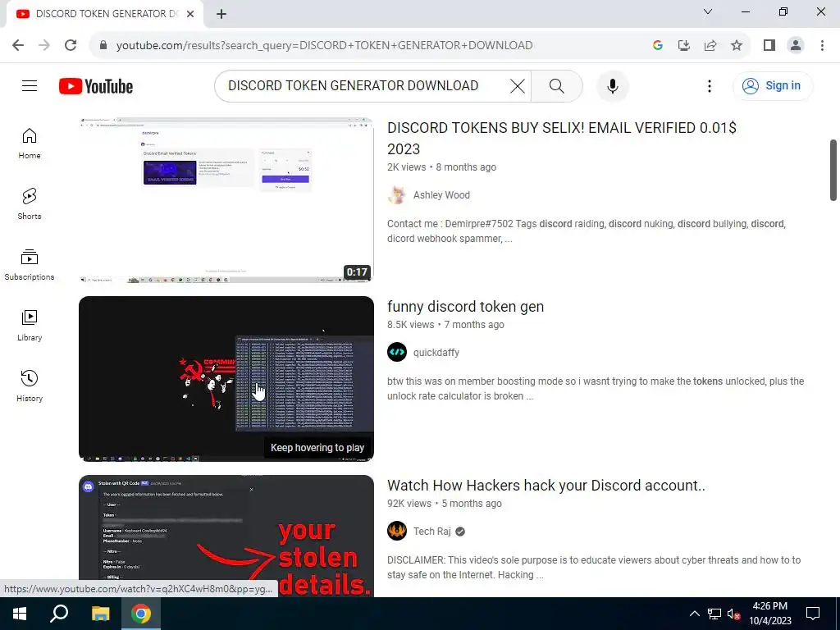
Task: Click the magnifier search button
Action: [x=557, y=85]
